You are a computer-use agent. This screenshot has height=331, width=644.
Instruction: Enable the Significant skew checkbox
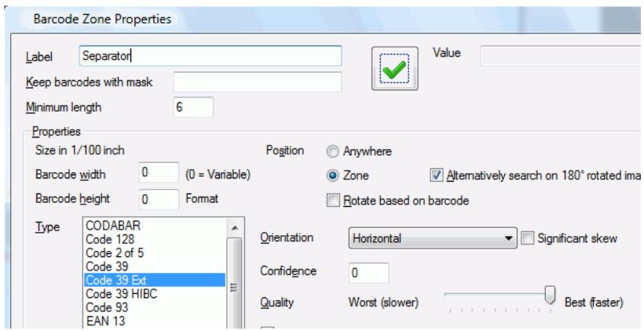tap(527, 238)
